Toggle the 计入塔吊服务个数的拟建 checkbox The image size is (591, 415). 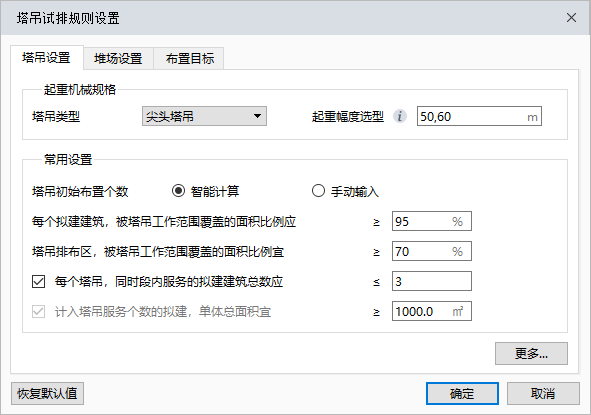[x=38, y=311]
